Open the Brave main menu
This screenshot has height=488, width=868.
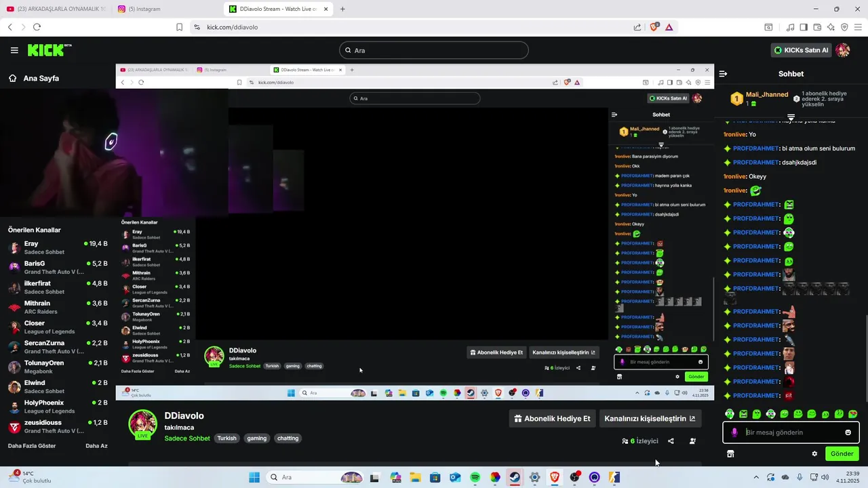[x=858, y=27]
